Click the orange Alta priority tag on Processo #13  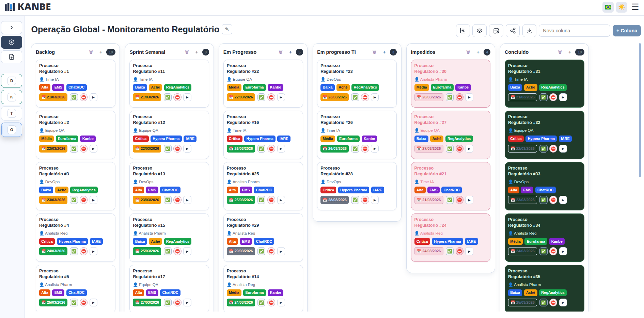click(138, 190)
